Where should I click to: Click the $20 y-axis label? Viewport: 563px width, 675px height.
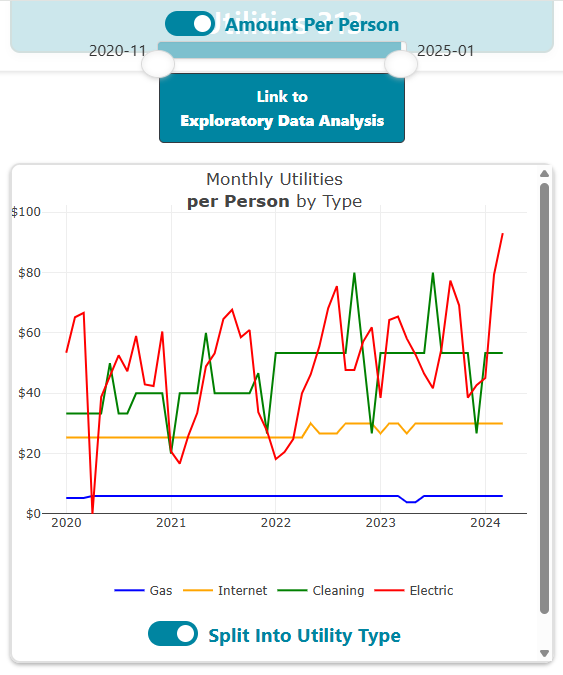tap(29, 453)
